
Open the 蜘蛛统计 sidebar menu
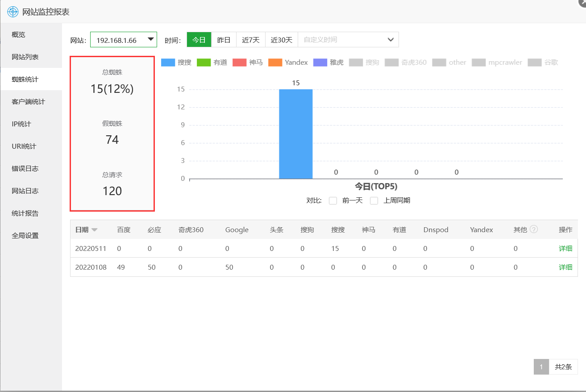[x=31, y=79]
